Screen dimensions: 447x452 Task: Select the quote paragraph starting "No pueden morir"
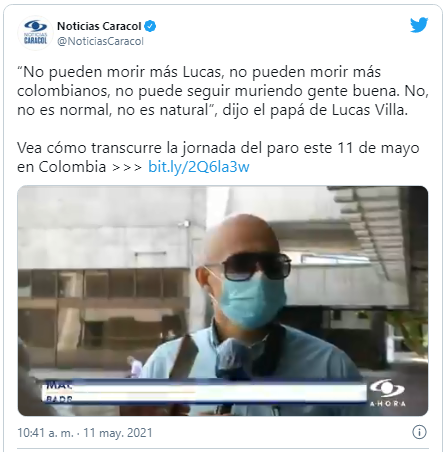[223, 91]
